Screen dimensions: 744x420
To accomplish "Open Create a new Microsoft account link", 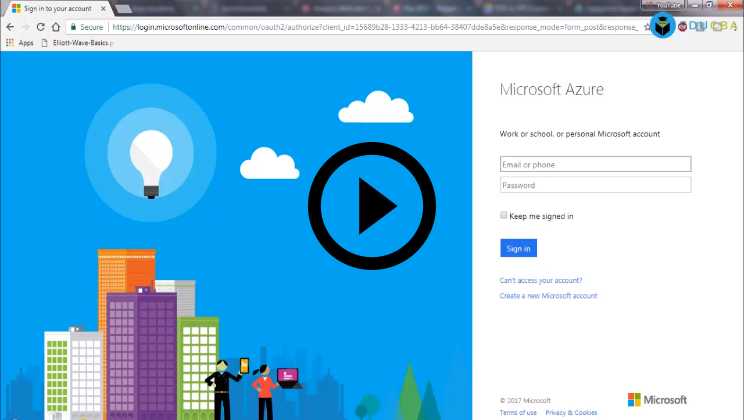I will pos(548,296).
